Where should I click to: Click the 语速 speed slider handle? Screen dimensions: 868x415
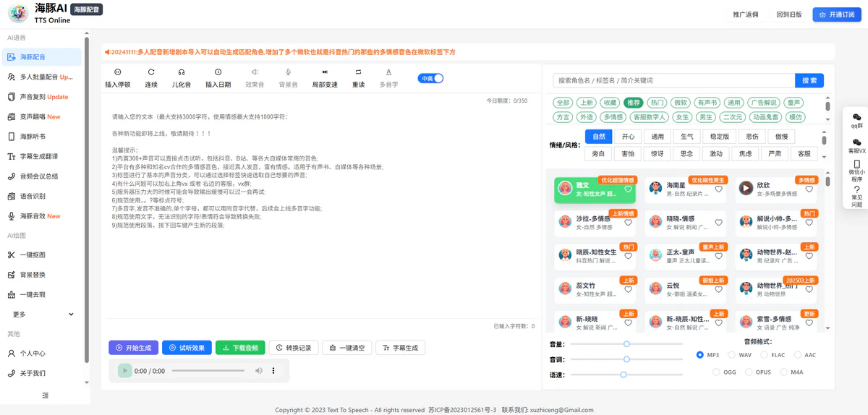click(624, 375)
